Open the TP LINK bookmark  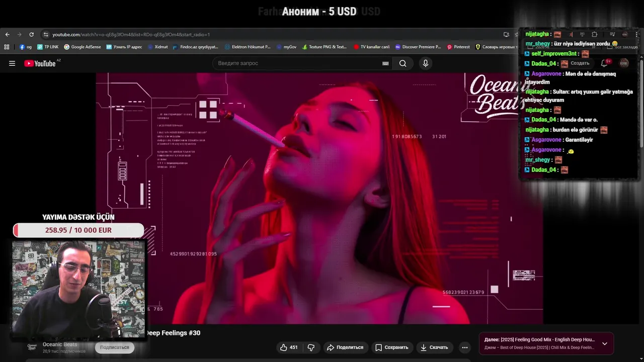pos(48,47)
